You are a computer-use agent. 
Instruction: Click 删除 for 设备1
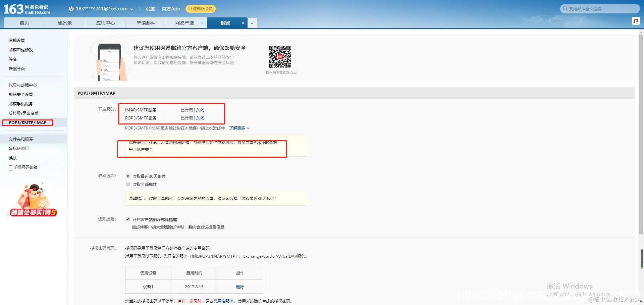click(240, 287)
